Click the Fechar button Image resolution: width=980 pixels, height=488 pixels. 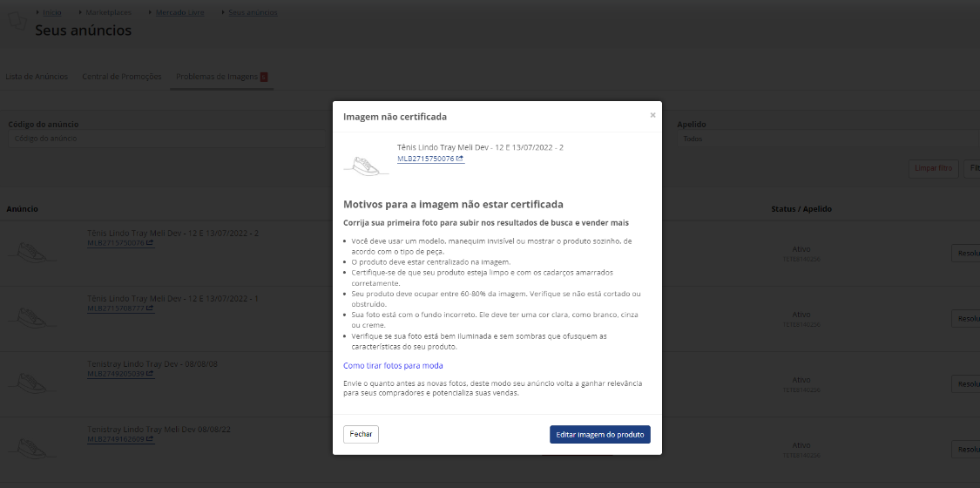point(362,434)
